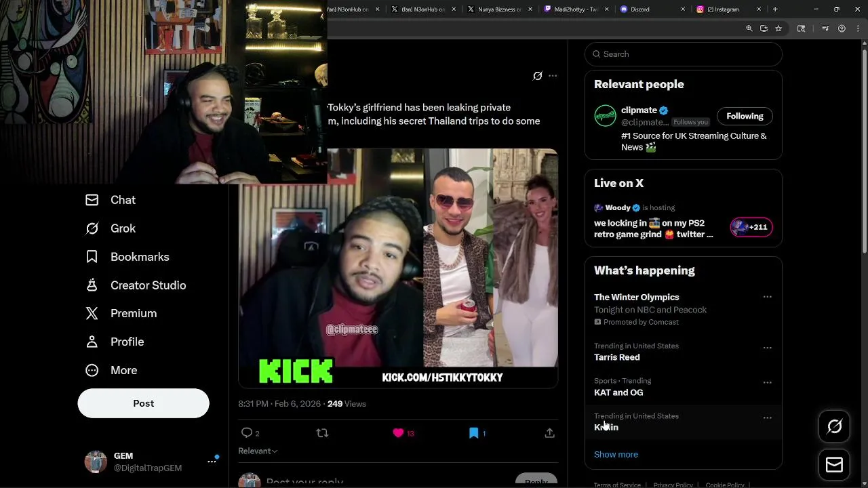Image resolution: width=868 pixels, height=488 pixels.
Task: Open more options for Tarris Reed
Action: 767,348
